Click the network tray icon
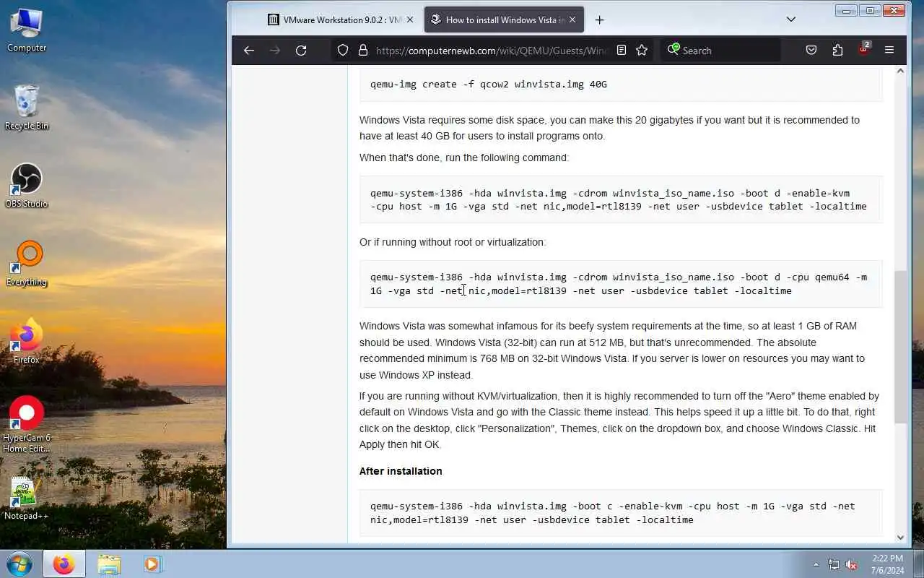 coord(834,564)
